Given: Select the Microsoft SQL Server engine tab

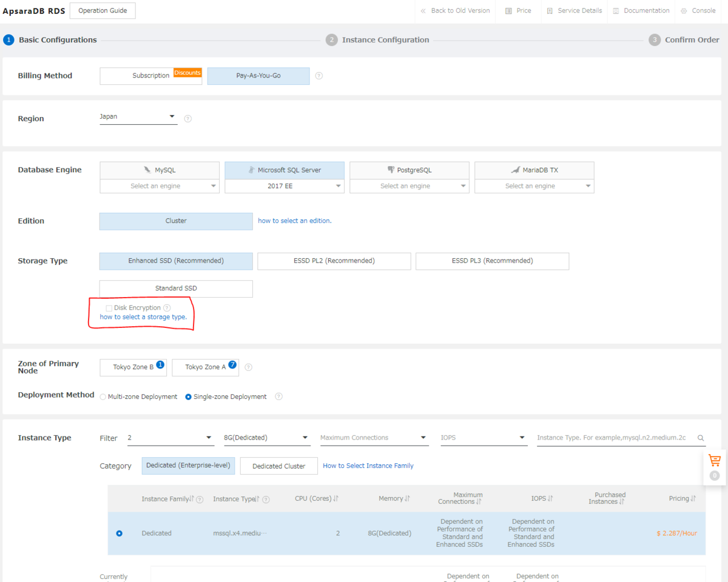Looking at the screenshot, I should (285, 170).
